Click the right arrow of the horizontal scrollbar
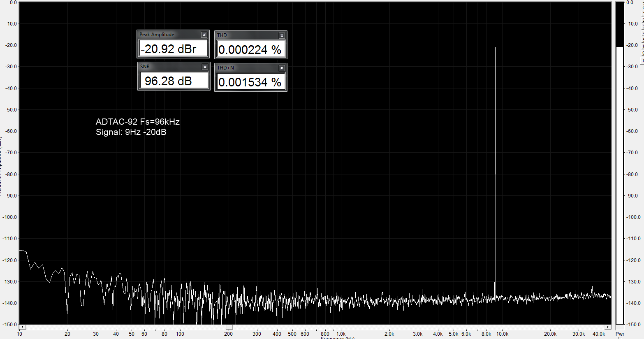Image resolution: width=644 pixels, height=339 pixels. tap(608, 327)
